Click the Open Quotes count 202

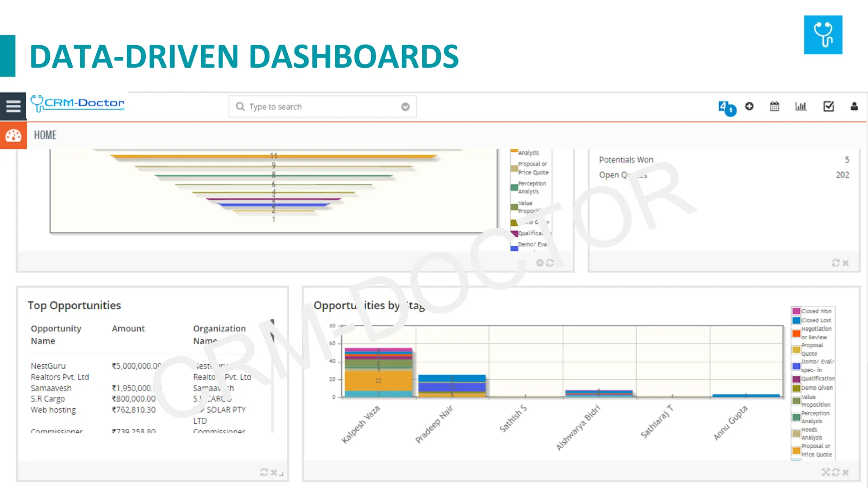coord(843,175)
